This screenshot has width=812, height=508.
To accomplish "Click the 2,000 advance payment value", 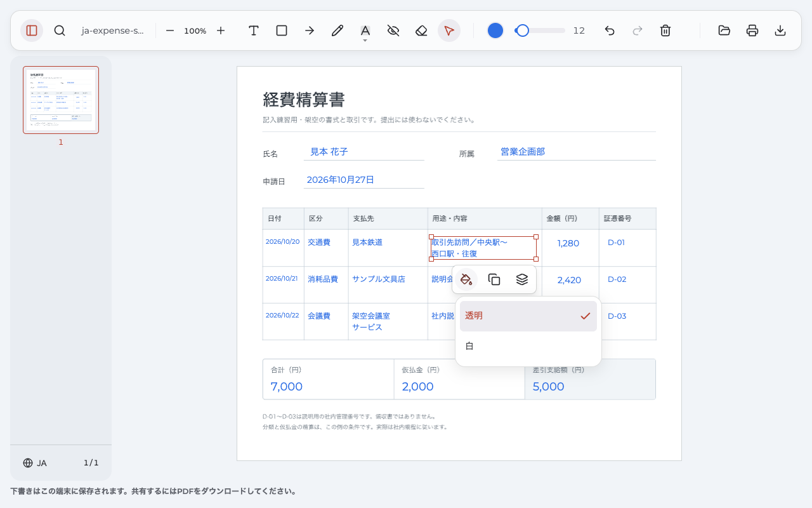I will point(418,387).
